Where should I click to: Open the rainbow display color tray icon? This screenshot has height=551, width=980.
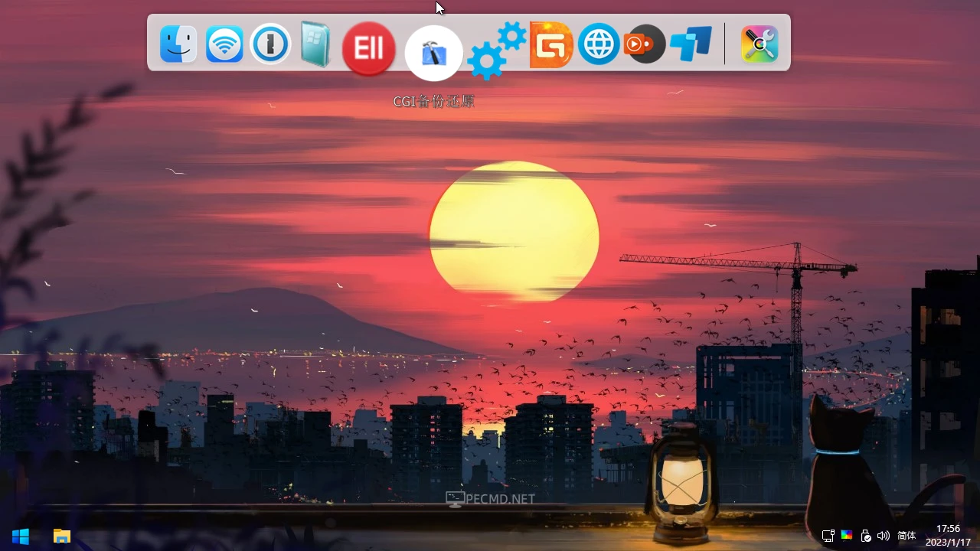(x=847, y=536)
